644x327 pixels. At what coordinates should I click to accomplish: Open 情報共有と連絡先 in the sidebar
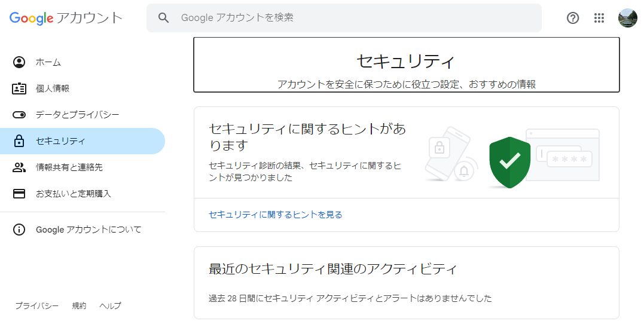point(82,167)
